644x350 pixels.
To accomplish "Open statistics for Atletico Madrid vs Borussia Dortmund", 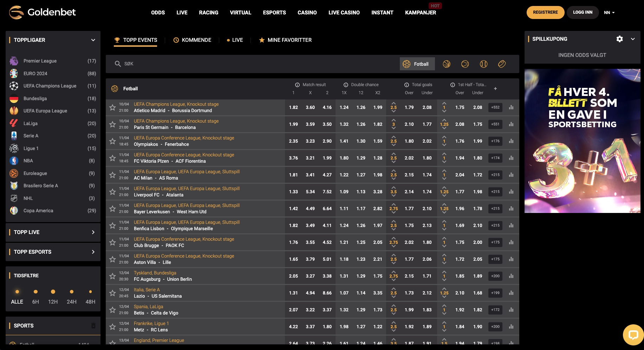I will (511, 107).
